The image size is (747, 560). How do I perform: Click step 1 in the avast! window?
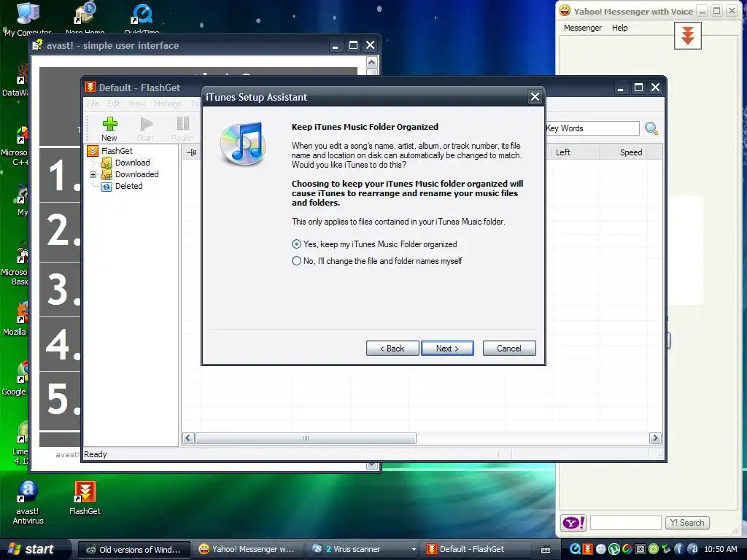pyautogui.click(x=60, y=175)
